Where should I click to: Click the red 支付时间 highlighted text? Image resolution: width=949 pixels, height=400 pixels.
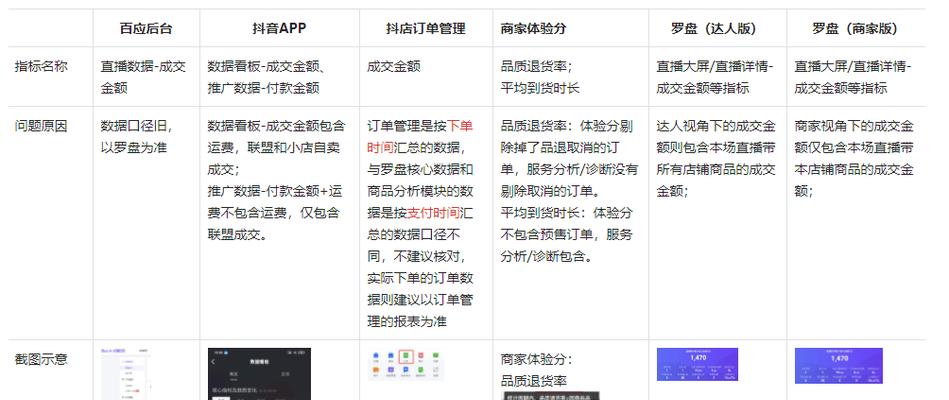point(433,212)
